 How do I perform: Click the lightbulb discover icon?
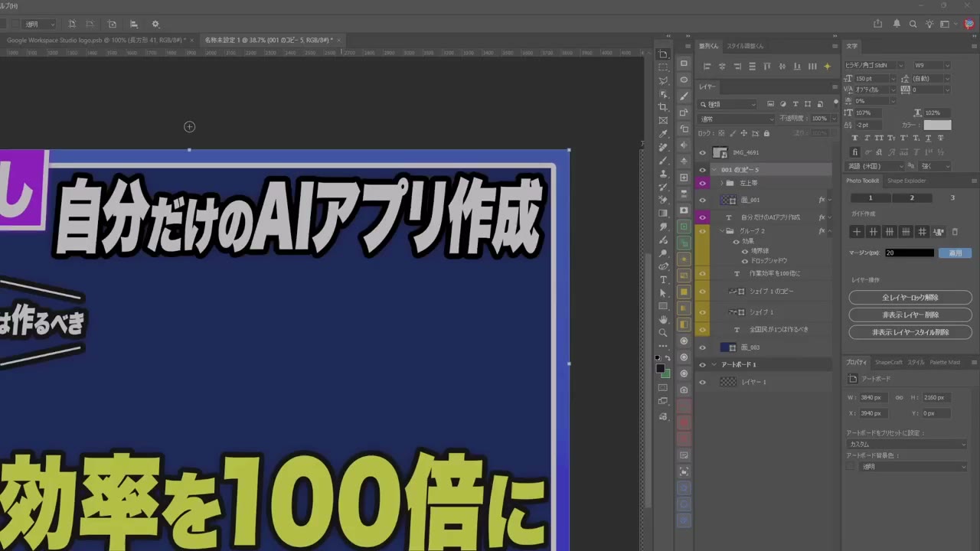point(929,24)
